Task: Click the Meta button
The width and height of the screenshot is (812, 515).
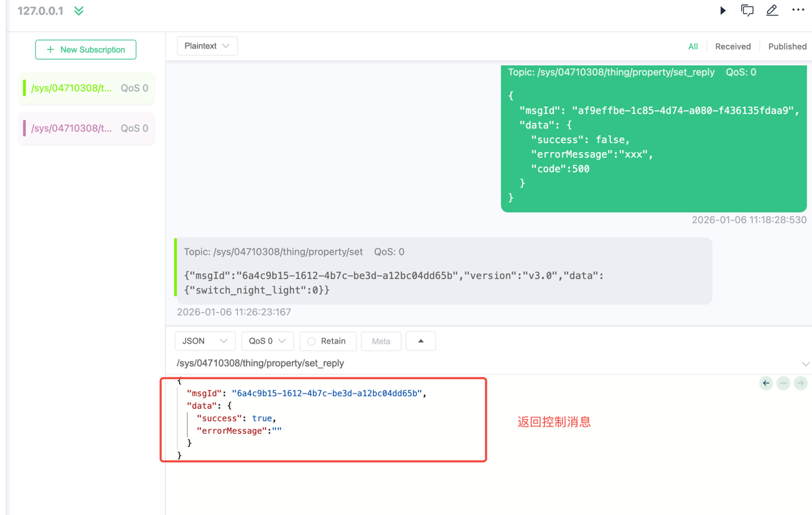Action: (381, 341)
